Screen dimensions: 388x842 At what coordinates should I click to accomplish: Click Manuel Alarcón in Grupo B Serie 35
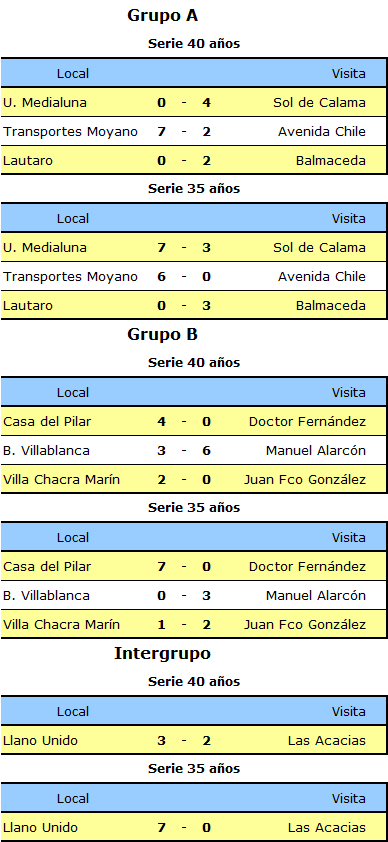point(316,596)
